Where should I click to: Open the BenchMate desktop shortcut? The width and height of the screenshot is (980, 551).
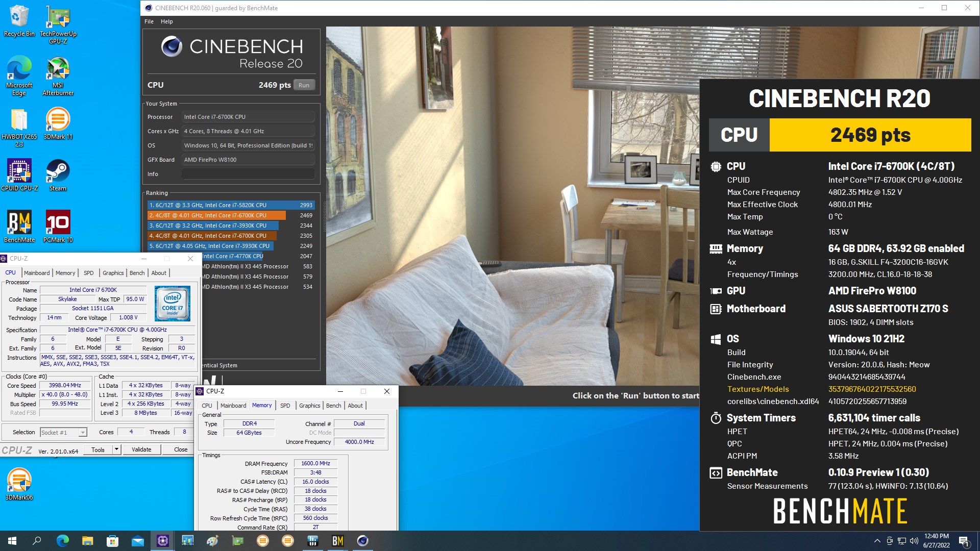point(19,226)
